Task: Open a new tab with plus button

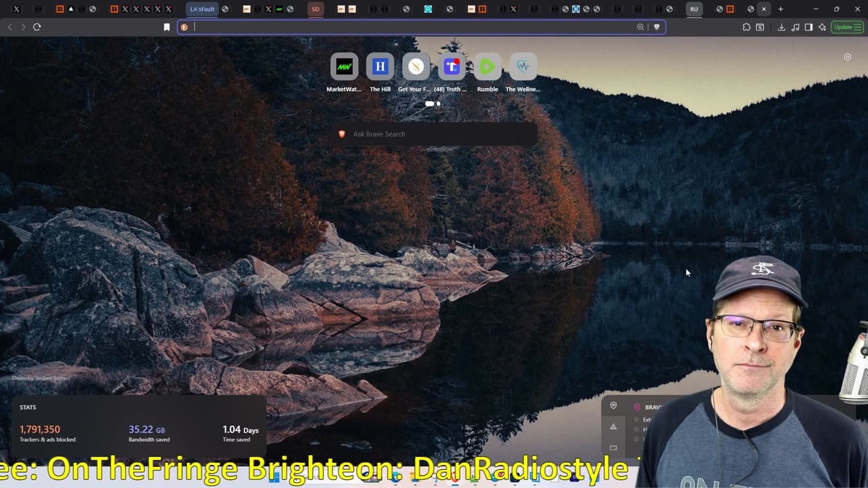Action: [x=781, y=9]
